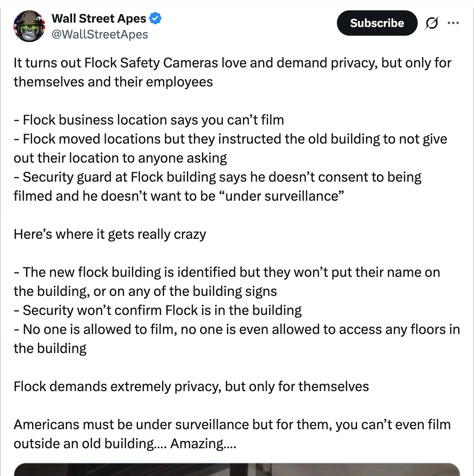Click the bullet about Flock moved locations

click(230, 148)
